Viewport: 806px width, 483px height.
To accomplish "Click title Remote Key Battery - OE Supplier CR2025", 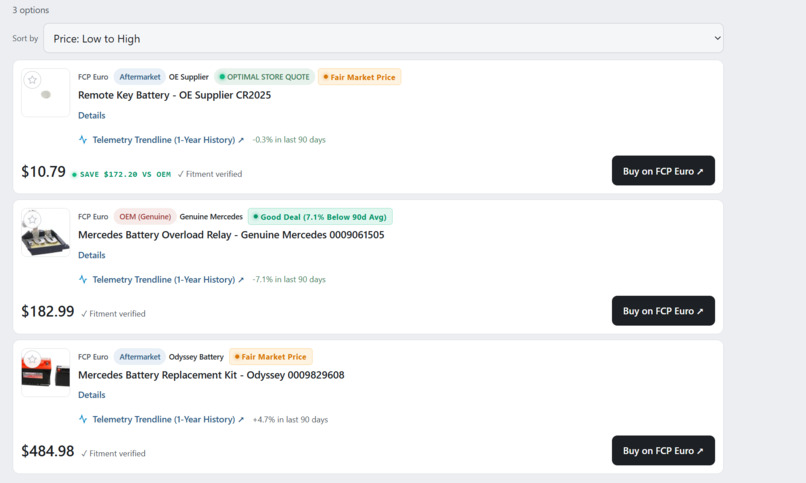I will (x=174, y=95).
